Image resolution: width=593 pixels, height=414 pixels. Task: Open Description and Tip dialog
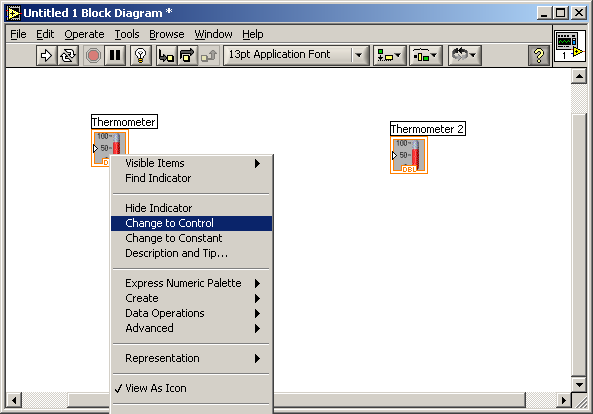point(191,253)
